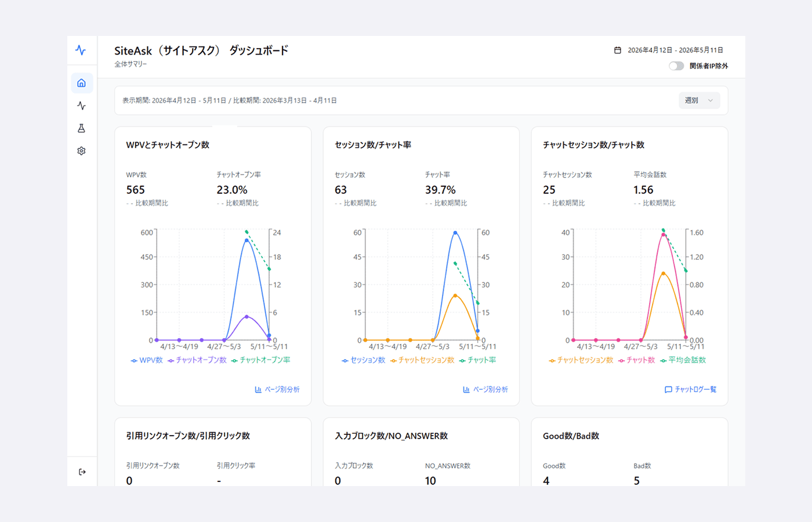Screen dimensions: 812x522
Task: Toggle チャットオープン率 legend item
Action: [x=261, y=360]
